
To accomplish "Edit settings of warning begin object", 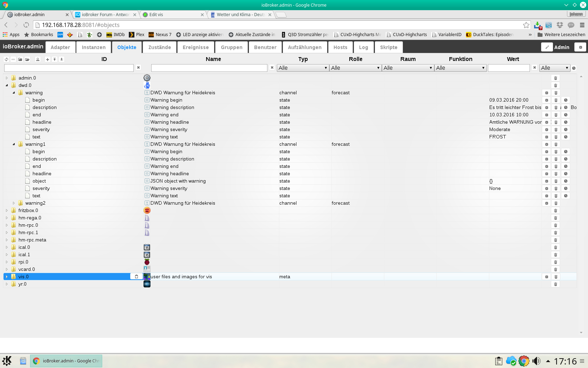I will [x=547, y=100].
